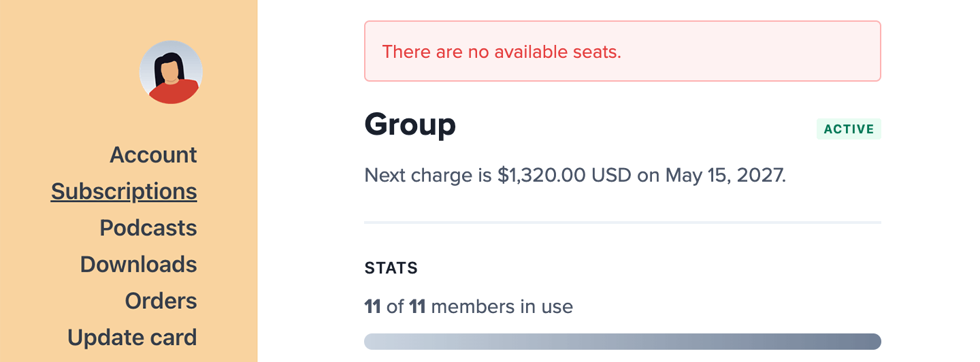Click the Group subscription heading
980x362 pixels.
(x=410, y=125)
